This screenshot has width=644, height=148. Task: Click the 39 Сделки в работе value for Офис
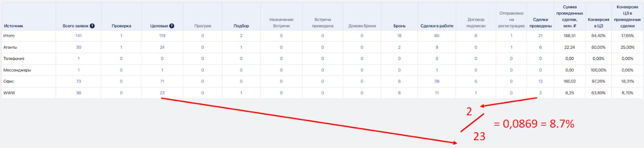tap(437, 81)
